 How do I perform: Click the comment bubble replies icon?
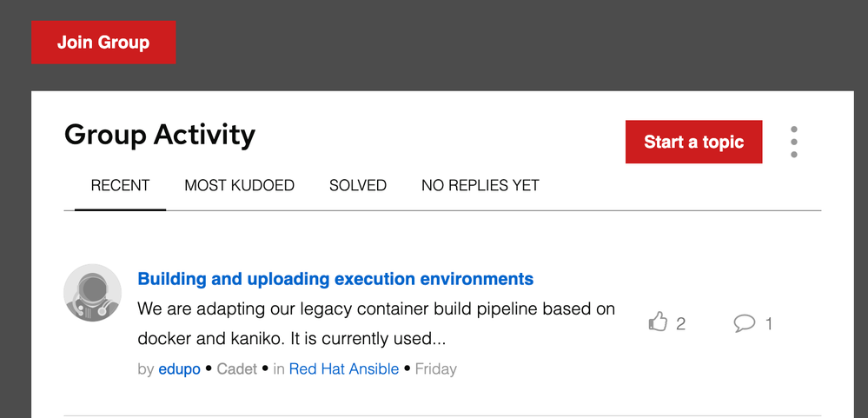click(x=744, y=323)
